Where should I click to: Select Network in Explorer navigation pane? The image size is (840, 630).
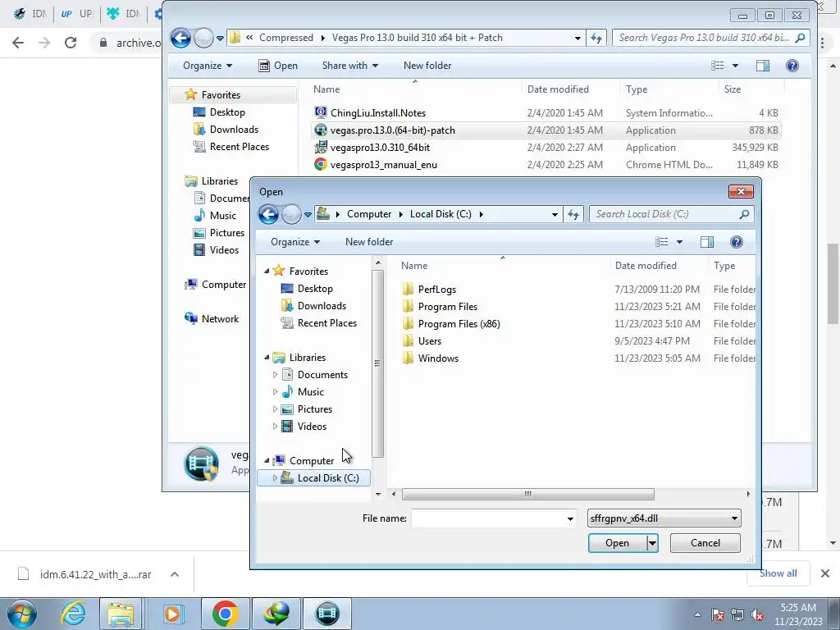click(220, 319)
